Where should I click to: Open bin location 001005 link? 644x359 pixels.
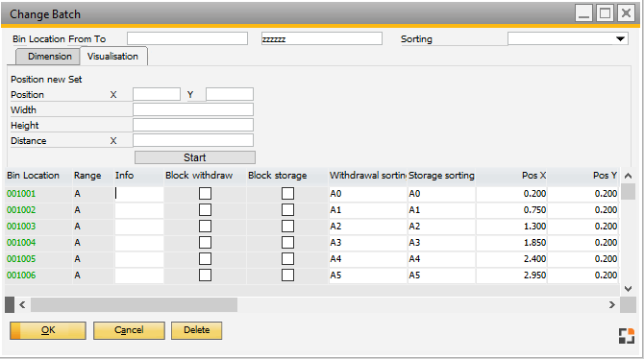[21, 259]
